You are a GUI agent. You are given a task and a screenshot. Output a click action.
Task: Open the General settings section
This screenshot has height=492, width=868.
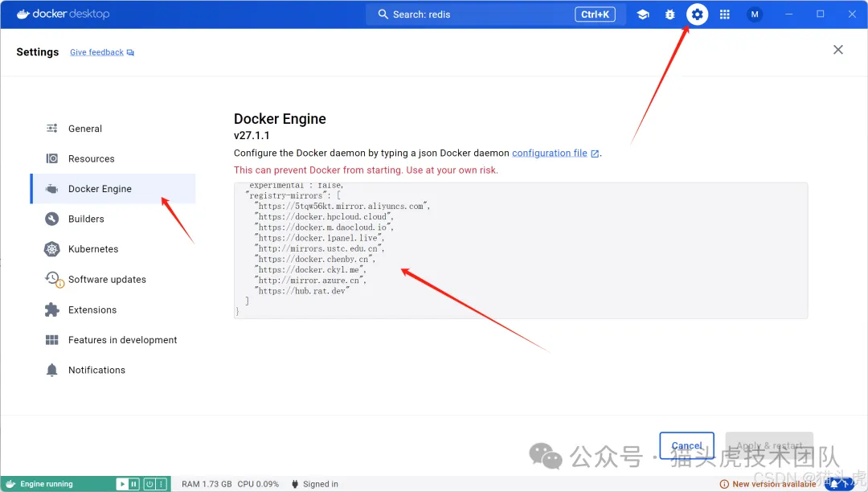(x=113, y=129)
